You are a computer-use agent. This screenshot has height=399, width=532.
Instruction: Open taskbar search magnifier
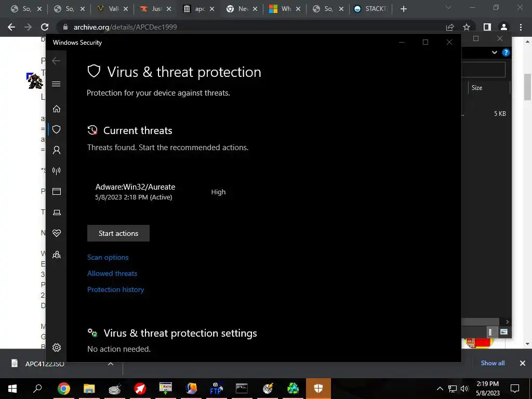(37, 389)
